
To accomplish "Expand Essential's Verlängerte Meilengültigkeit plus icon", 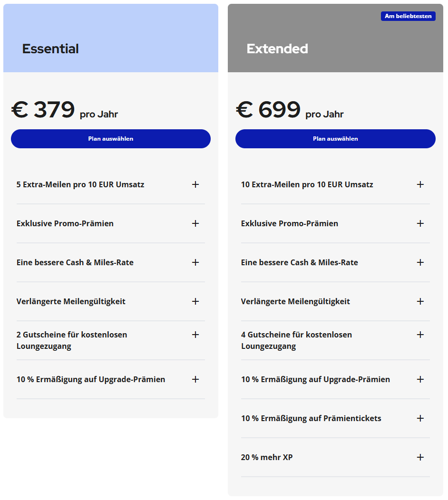I will 195,301.
